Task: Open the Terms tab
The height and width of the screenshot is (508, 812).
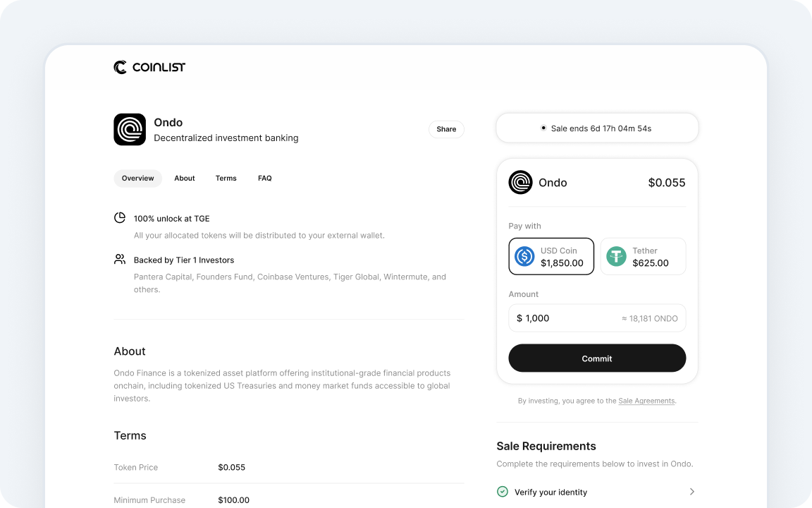Action: (226, 179)
